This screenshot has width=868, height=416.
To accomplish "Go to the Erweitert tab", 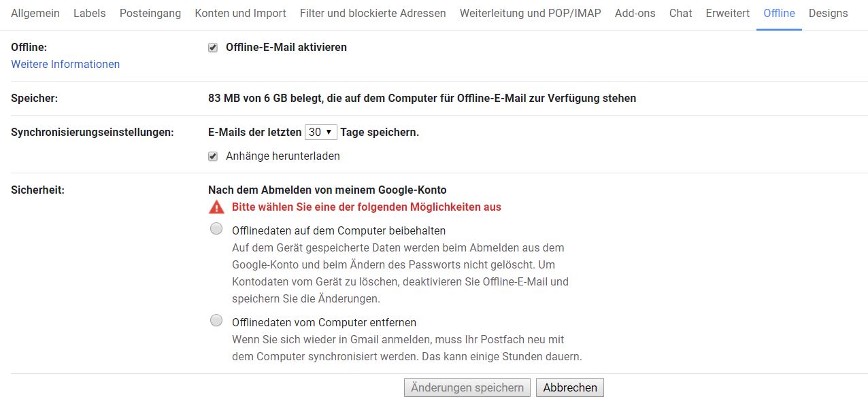I will (727, 14).
